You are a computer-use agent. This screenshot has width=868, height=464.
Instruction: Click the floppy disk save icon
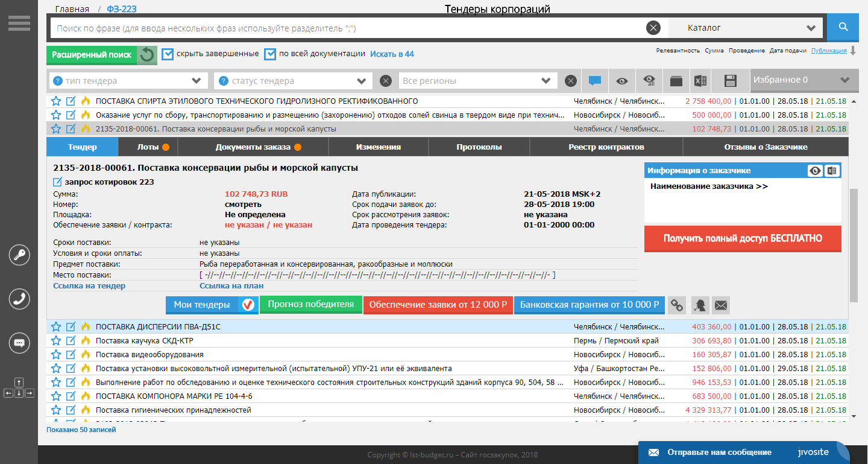click(x=731, y=81)
